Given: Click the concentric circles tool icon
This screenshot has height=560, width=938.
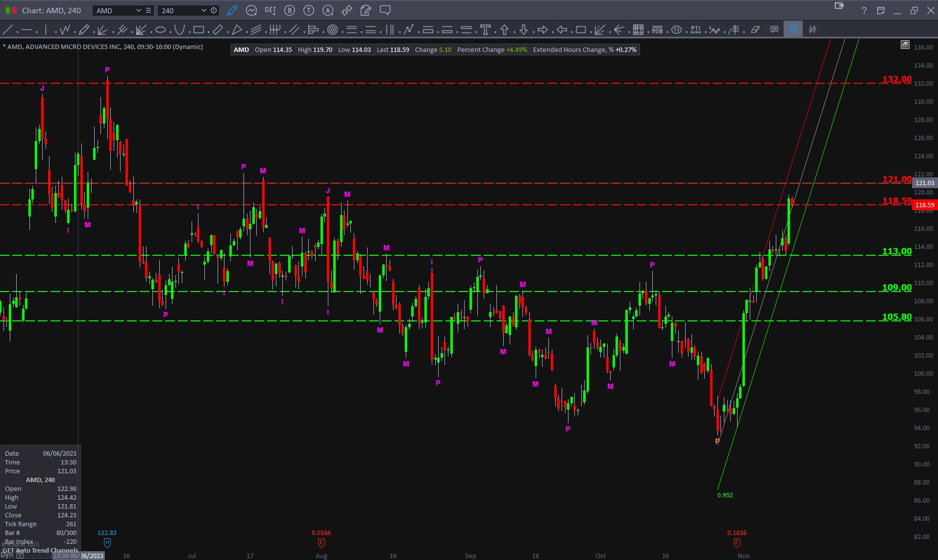Looking at the screenshot, I should (x=332, y=30).
